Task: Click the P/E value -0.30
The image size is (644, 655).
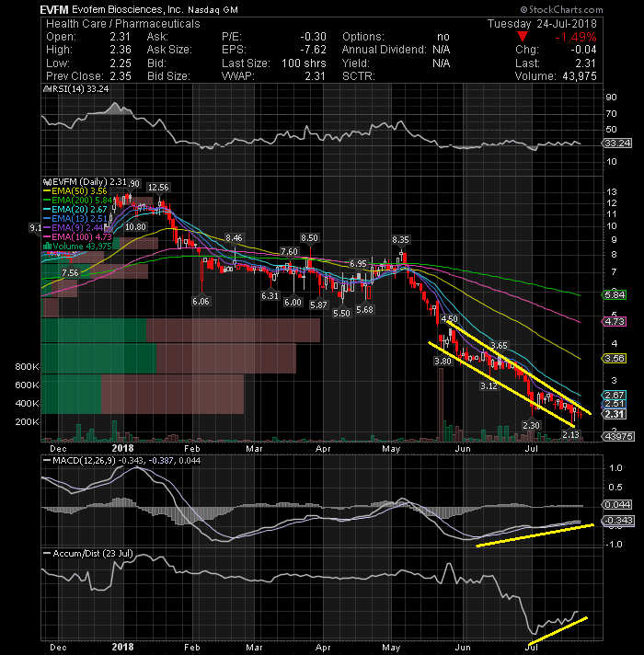Action: pos(313,37)
